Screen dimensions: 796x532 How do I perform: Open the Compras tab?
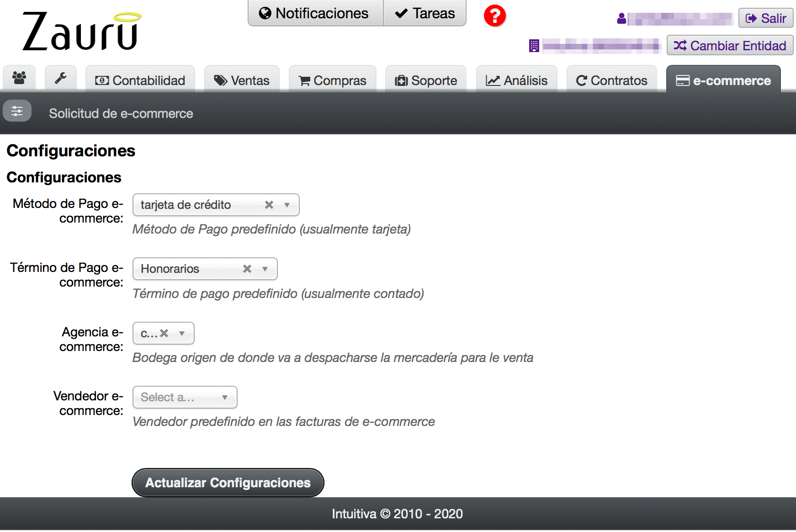(x=333, y=79)
